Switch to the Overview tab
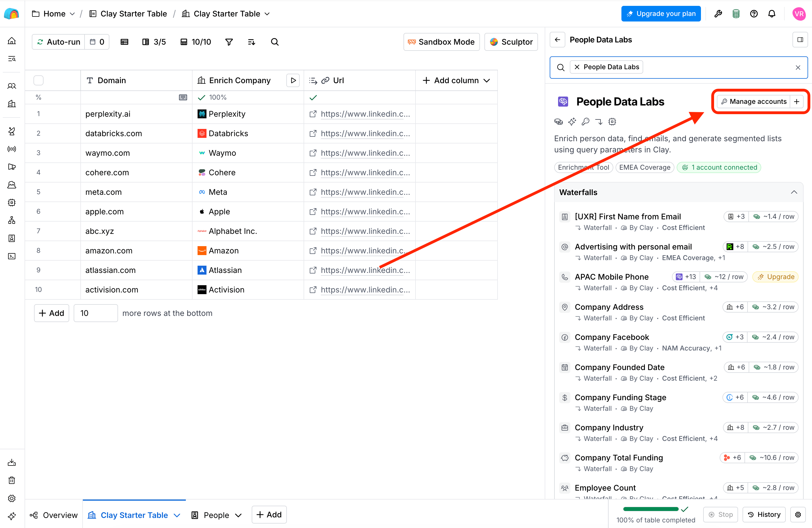This screenshot has height=528, width=812. [54, 515]
